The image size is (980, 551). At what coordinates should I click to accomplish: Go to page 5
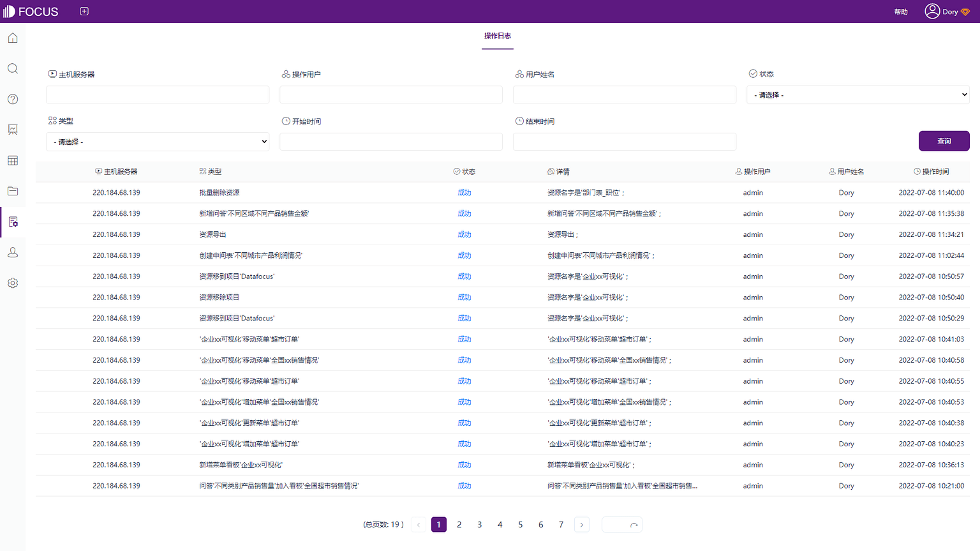[521, 525]
